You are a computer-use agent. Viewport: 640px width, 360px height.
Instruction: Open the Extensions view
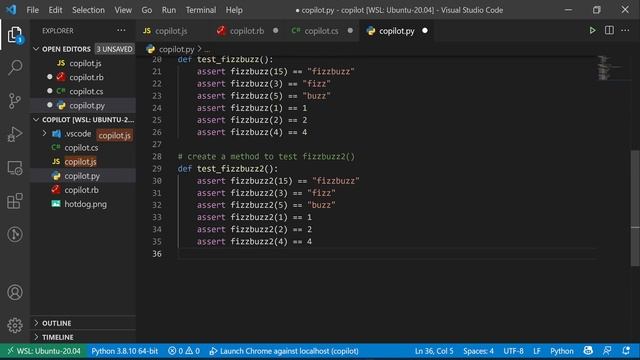(x=15, y=201)
